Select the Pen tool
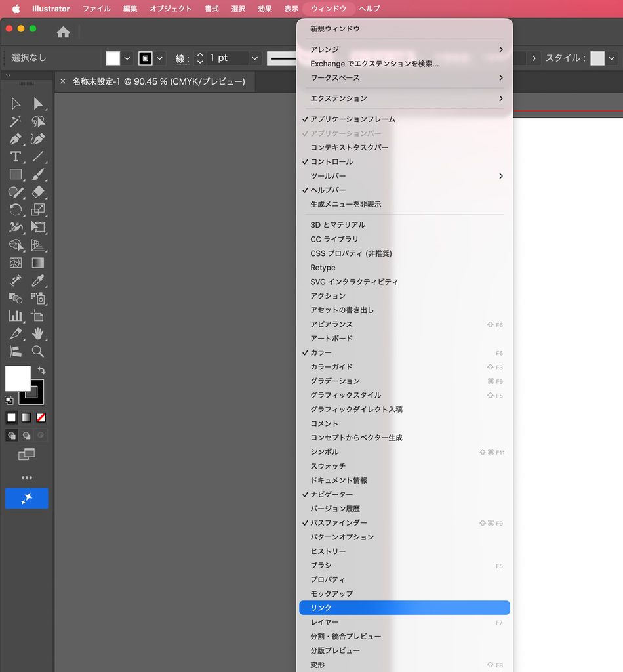 point(16,139)
